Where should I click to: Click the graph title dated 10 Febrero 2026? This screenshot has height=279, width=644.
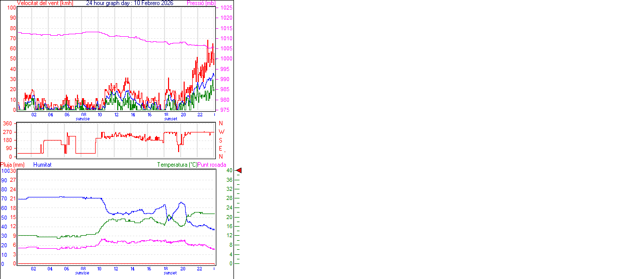tap(129, 3)
